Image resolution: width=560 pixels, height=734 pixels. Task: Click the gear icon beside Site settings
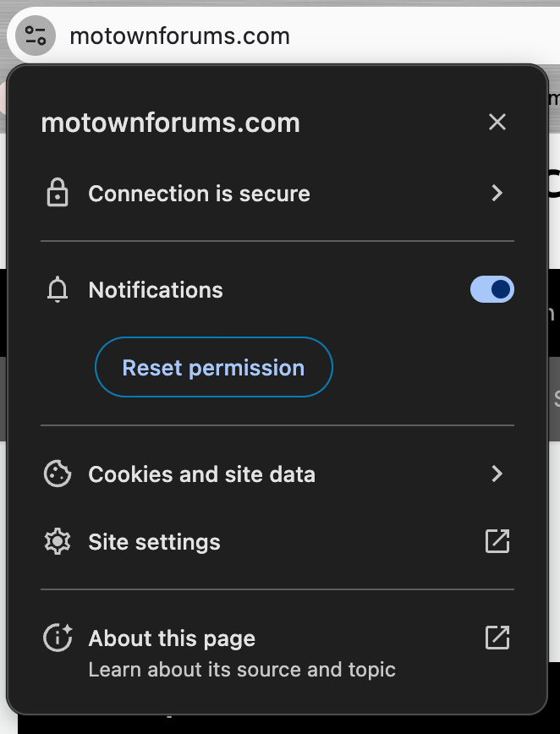(57, 541)
